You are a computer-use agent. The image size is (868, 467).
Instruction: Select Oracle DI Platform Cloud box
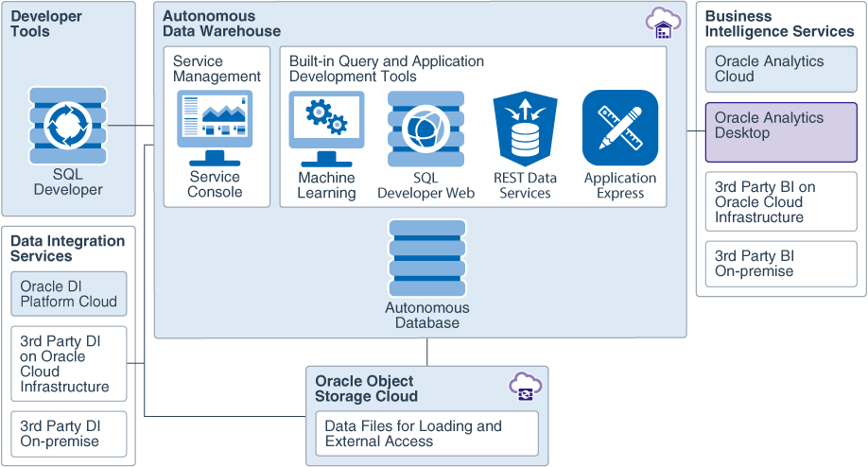[x=69, y=294]
